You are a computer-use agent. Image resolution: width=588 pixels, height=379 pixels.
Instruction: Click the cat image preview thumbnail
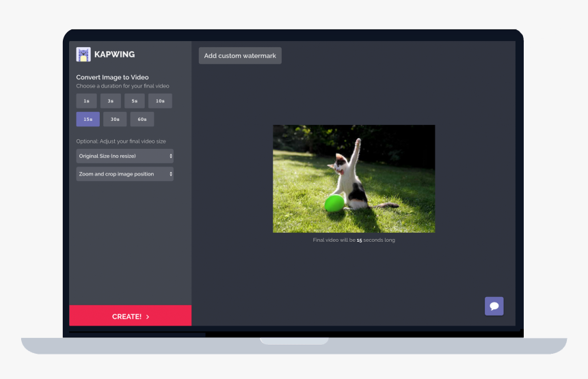pos(353,179)
